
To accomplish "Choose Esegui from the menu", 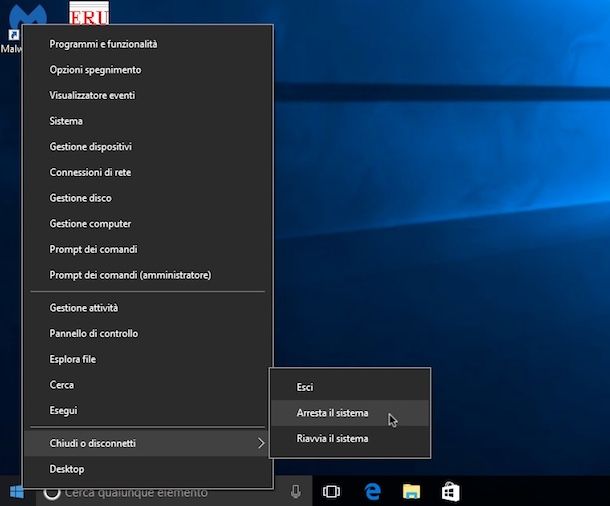I will pos(148,411).
